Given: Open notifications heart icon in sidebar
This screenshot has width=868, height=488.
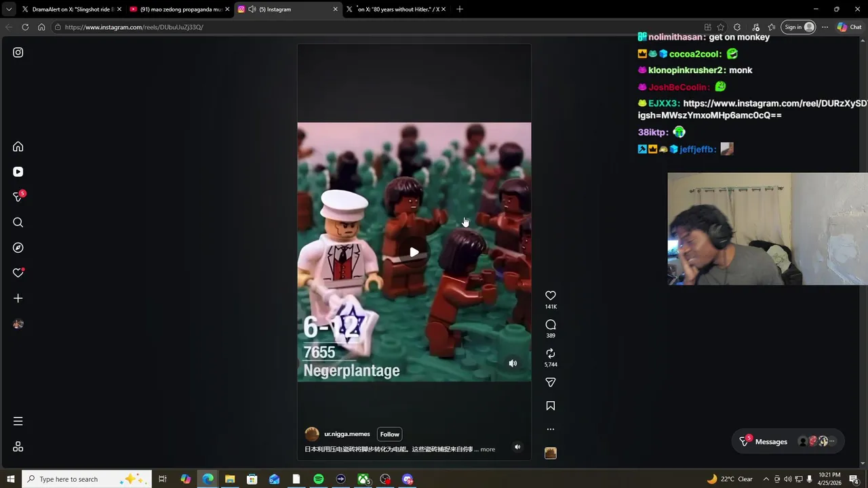Looking at the screenshot, I should pos(18,273).
